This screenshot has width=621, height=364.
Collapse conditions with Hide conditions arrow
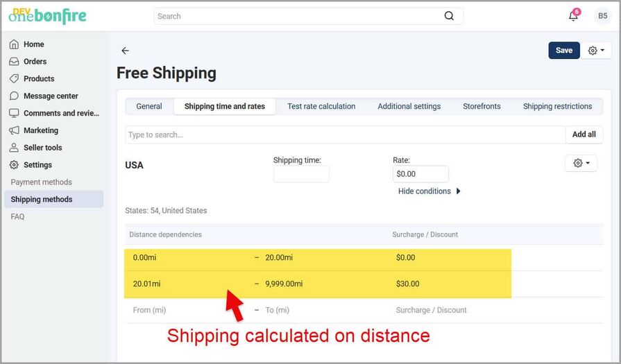pyautogui.click(x=459, y=191)
